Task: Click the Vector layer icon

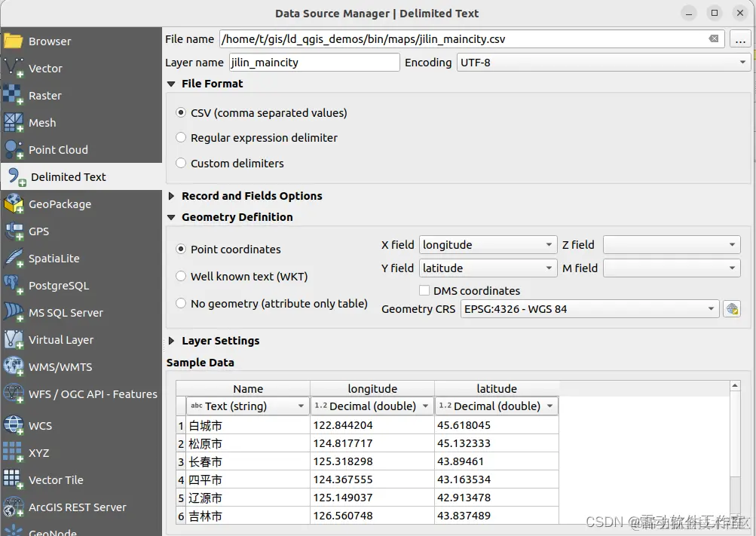Action: click(13, 68)
